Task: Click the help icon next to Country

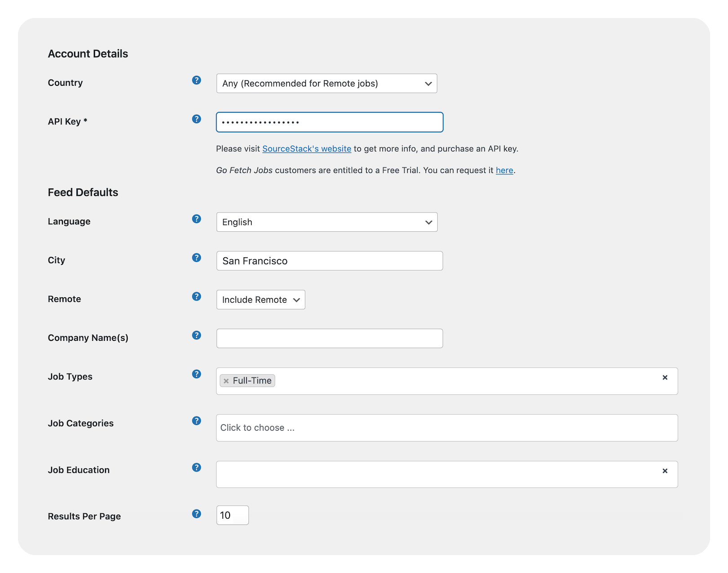Action: [x=196, y=81]
